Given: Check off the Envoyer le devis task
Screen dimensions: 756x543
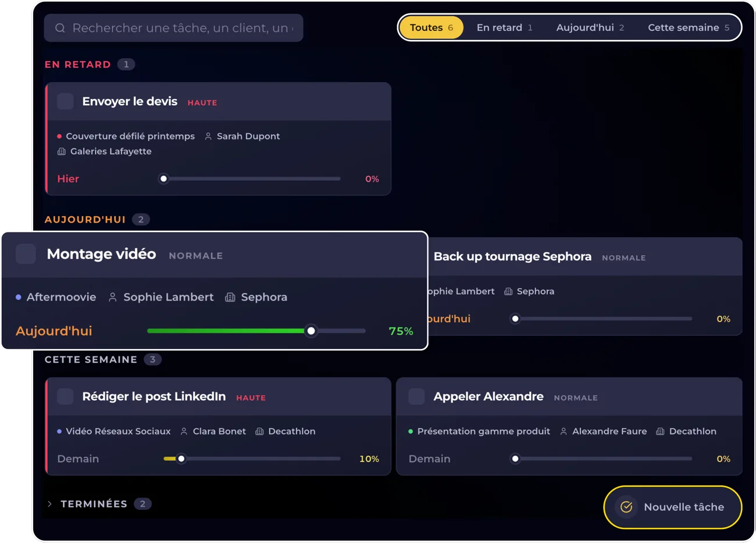Looking at the screenshot, I should point(65,101).
